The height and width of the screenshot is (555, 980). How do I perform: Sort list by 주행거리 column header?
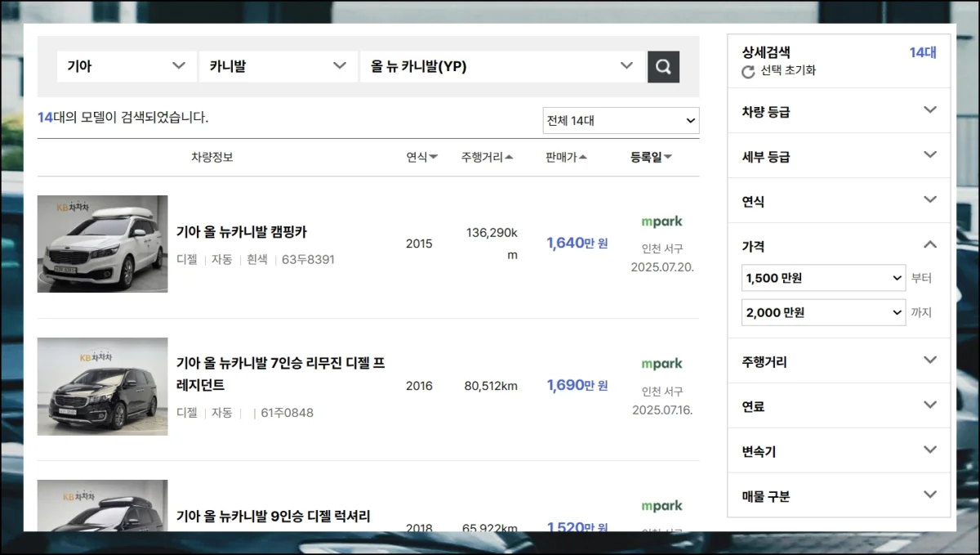click(487, 157)
